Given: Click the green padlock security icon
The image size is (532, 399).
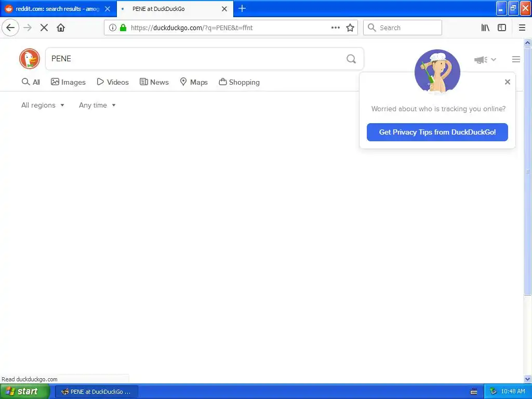Looking at the screenshot, I should click(x=123, y=28).
